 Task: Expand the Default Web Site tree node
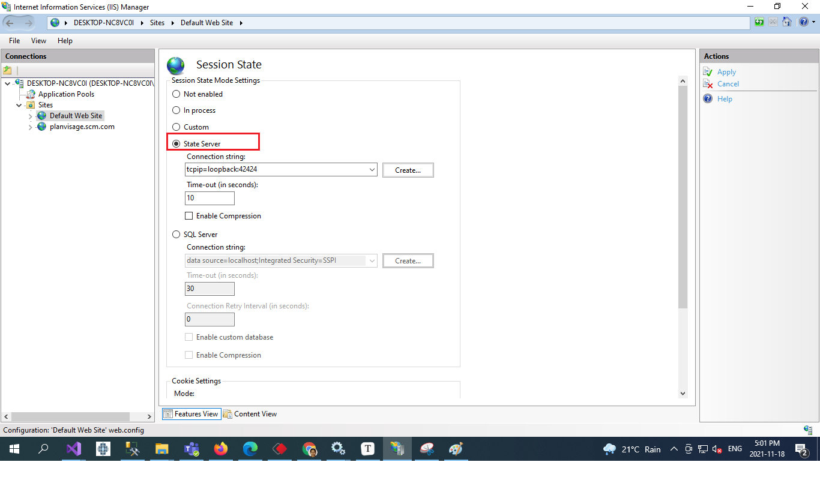30,116
